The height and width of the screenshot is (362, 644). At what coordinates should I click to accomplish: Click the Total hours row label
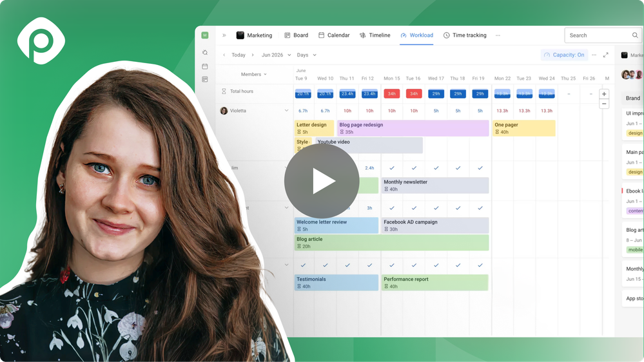242,91
